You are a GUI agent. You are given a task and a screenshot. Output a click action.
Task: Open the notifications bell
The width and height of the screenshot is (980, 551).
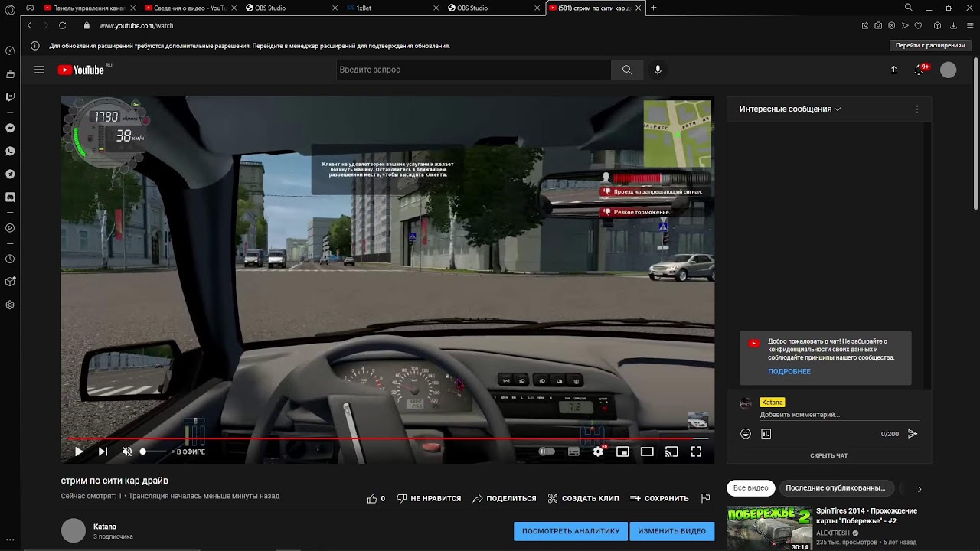pyautogui.click(x=920, y=70)
